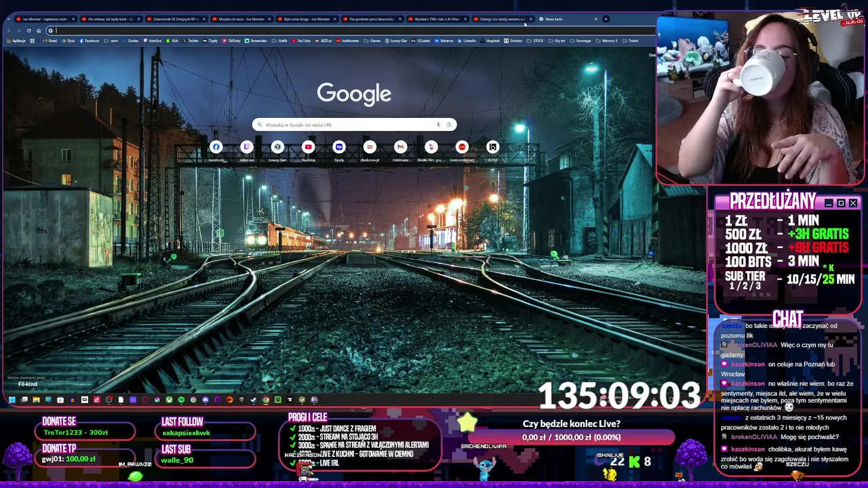Open Epic Games Launcher from taskbar
Screen dimensions: 868x488
241,400
